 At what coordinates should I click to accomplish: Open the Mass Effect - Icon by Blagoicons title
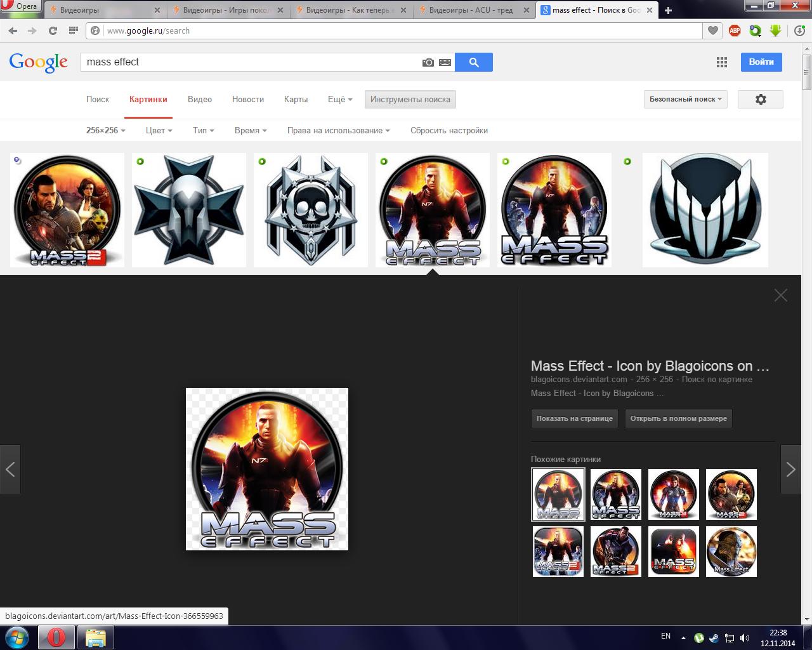[650, 366]
